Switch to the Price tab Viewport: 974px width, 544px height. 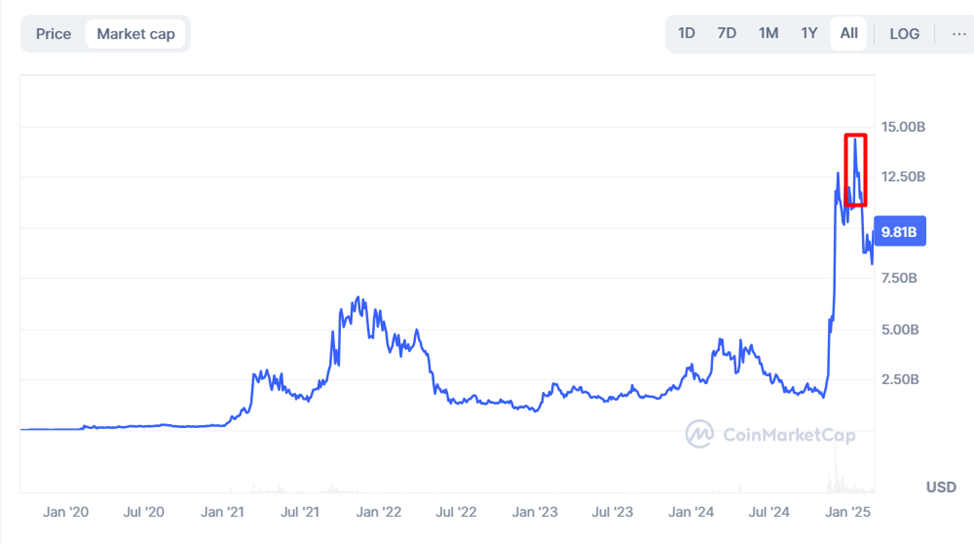click(x=53, y=34)
